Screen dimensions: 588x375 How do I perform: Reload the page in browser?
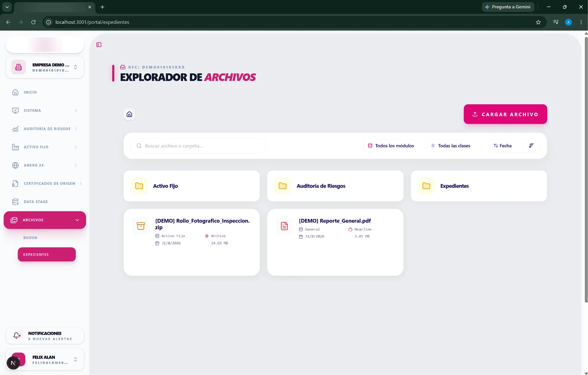pos(33,22)
